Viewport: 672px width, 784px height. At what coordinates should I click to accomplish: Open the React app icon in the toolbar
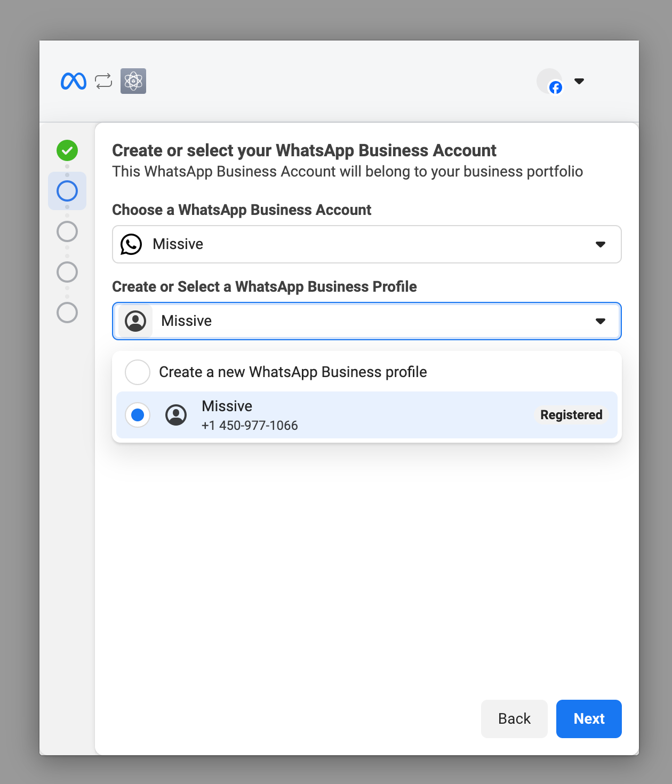click(x=133, y=81)
